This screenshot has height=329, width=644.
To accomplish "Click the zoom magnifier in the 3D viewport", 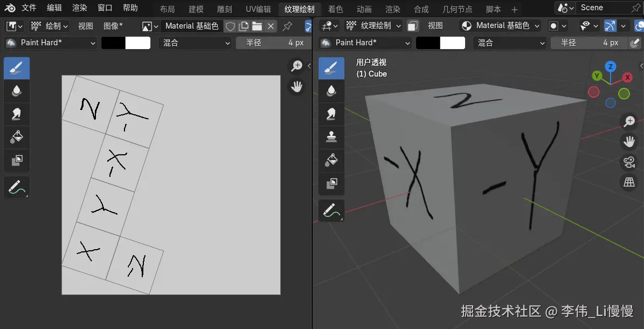I will 629,121.
